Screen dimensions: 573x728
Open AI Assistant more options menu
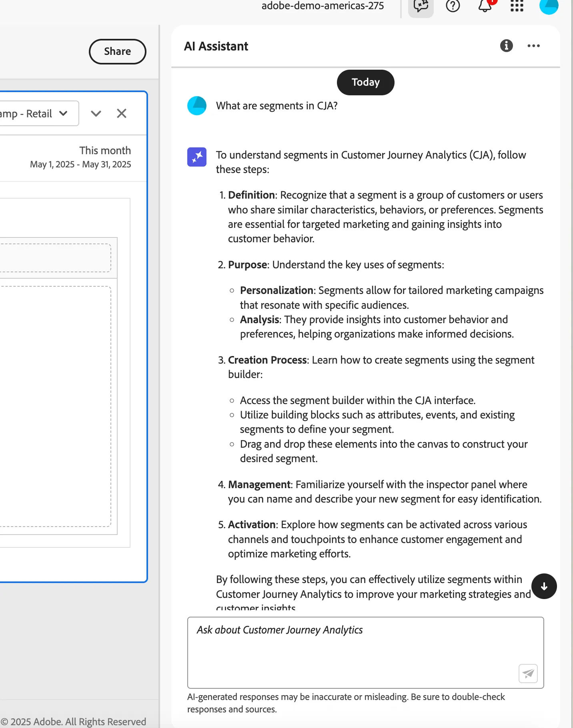pyautogui.click(x=533, y=46)
